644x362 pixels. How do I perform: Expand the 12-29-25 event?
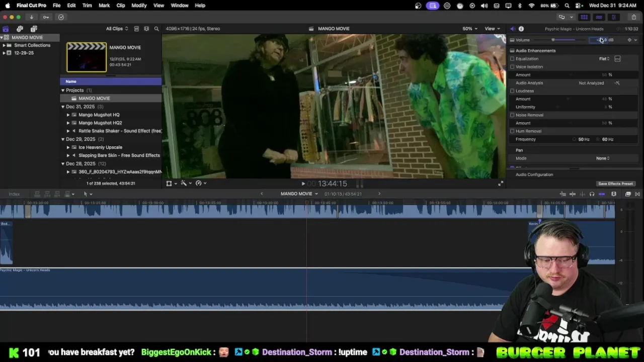click(4, 53)
